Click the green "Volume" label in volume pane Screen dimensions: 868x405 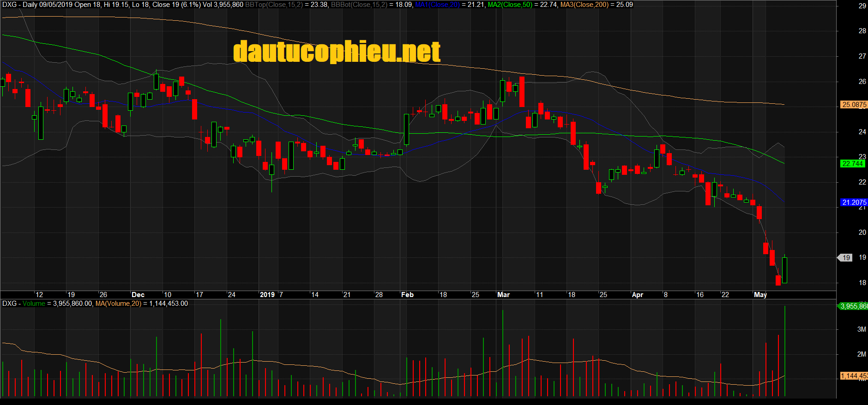(34, 304)
